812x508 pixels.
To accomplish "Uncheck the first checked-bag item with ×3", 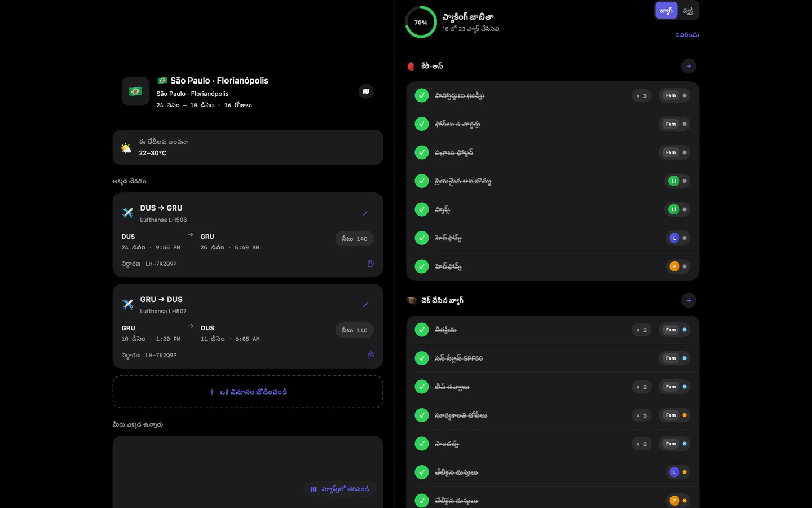I will [422, 330].
